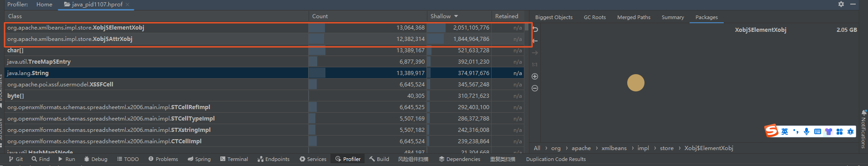Select the CTCellImpl class row
Viewport: 868px width, 166px height.
[264, 141]
